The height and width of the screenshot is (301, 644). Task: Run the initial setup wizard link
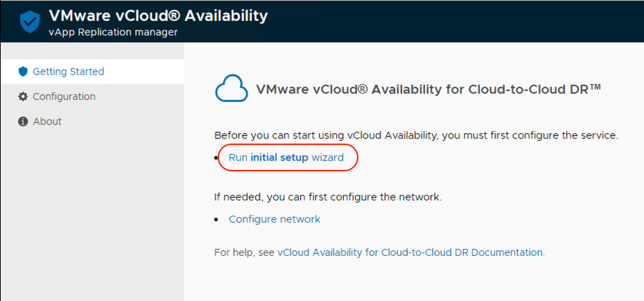coord(286,157)
